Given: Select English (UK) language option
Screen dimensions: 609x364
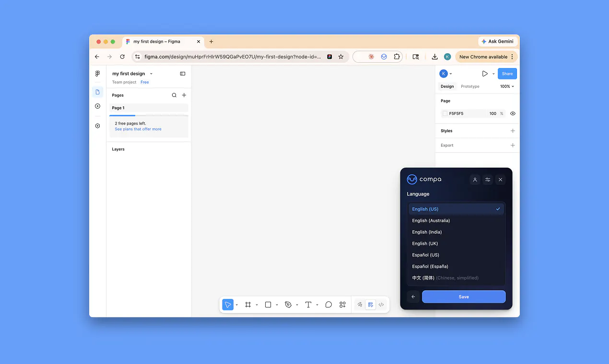Looking at the screenshot, I should [x=456, y=243].
